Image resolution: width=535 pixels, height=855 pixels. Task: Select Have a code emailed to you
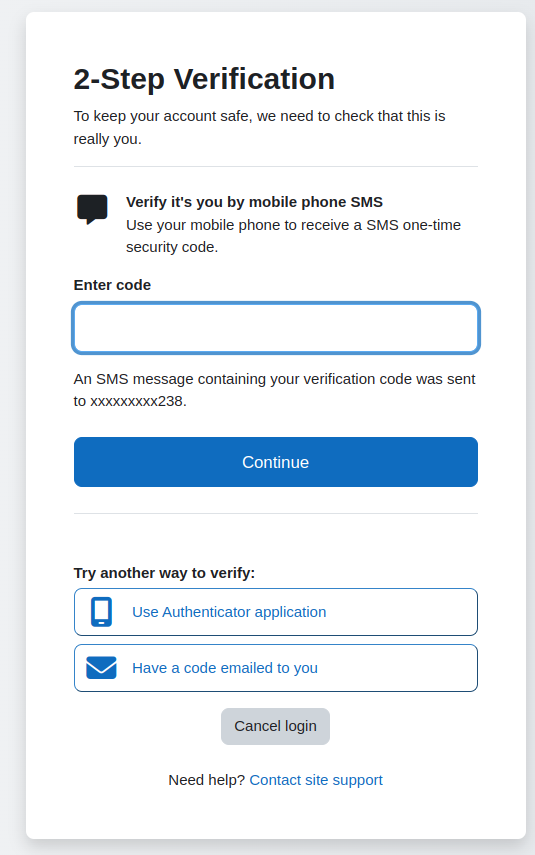276,668
